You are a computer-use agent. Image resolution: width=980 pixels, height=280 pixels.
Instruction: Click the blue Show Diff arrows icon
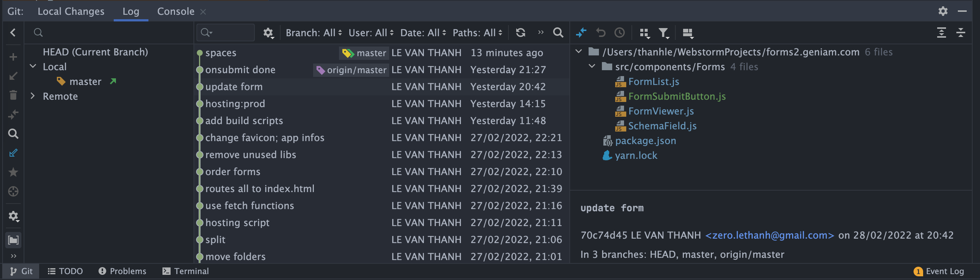[x=581, y=33]
